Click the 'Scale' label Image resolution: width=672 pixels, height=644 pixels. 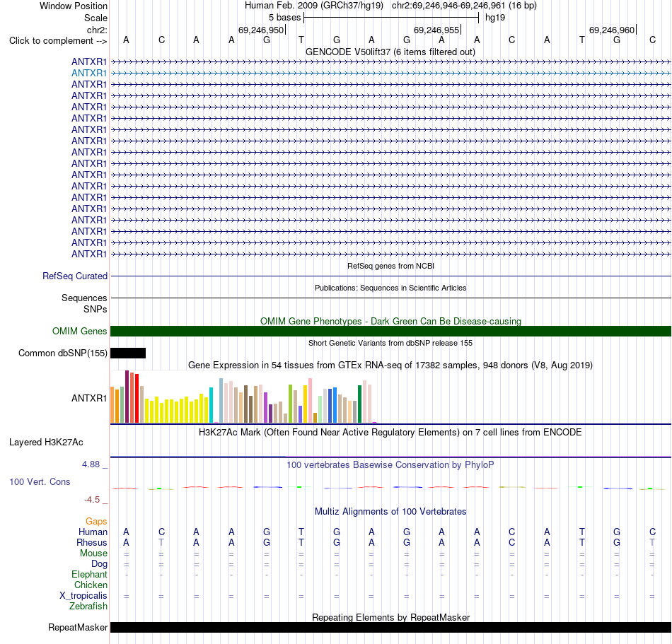pos(95,18)
